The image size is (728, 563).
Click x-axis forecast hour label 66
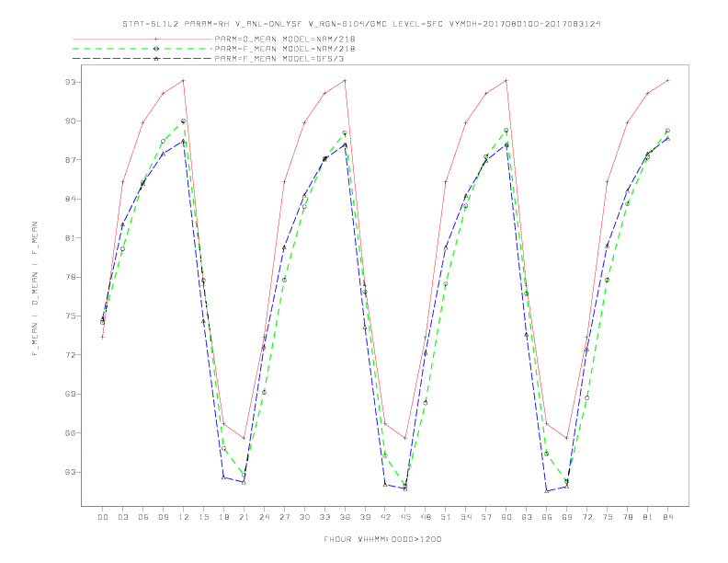tap(547, 517)
